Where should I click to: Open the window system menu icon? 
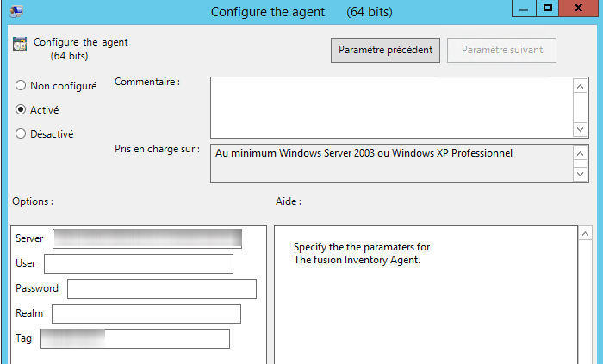(x=16, y=11)
